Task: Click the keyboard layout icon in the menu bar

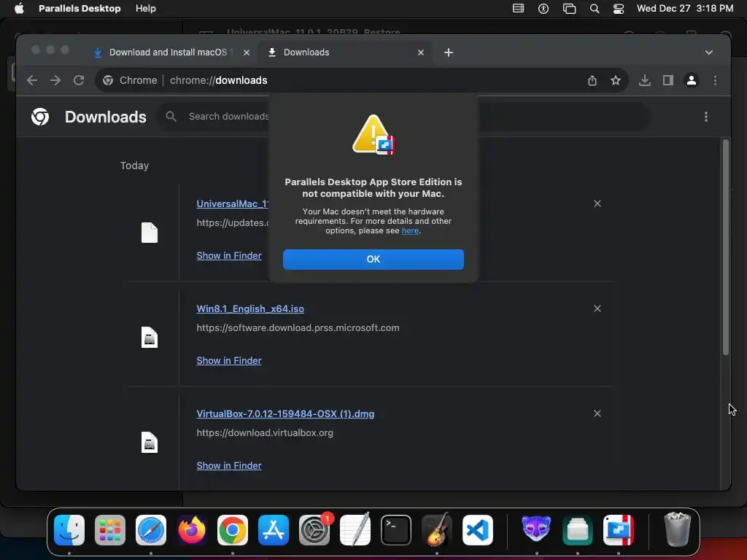Action: pos(518,8)
